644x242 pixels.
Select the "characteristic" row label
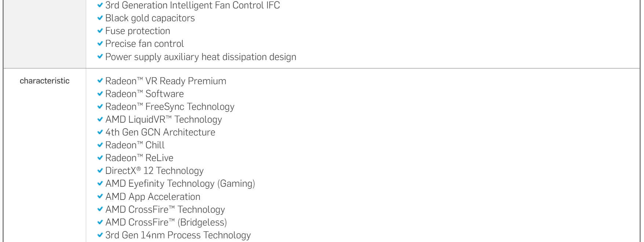pyautogui.click(x=44, y=81)
